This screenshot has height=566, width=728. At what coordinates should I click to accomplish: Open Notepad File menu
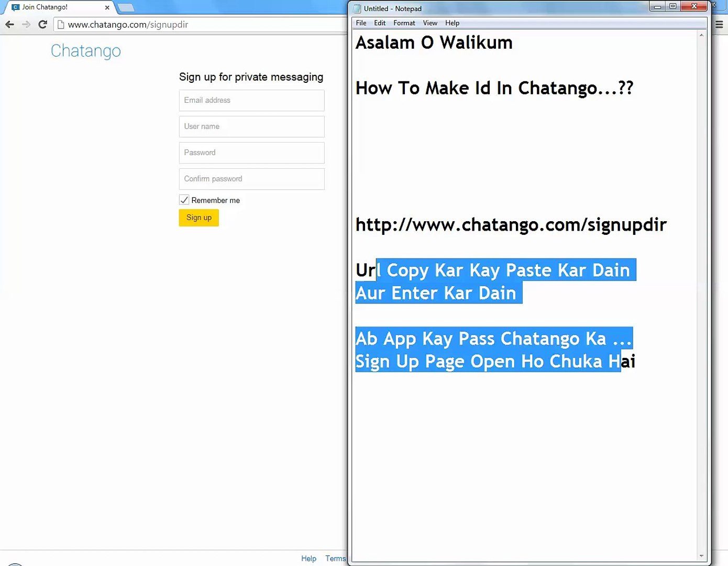pyautogui.click(x=361, y=23)
